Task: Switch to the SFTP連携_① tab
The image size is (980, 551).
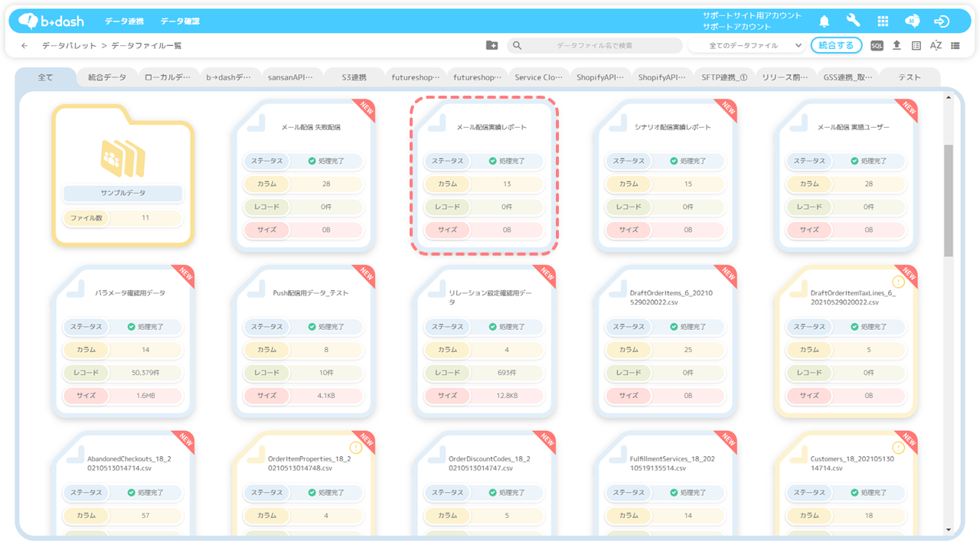Action: (x=724, y=77)
